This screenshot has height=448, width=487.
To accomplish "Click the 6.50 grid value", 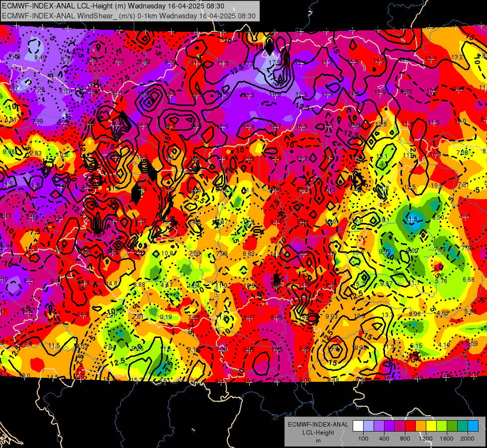I will click(438, 218).
